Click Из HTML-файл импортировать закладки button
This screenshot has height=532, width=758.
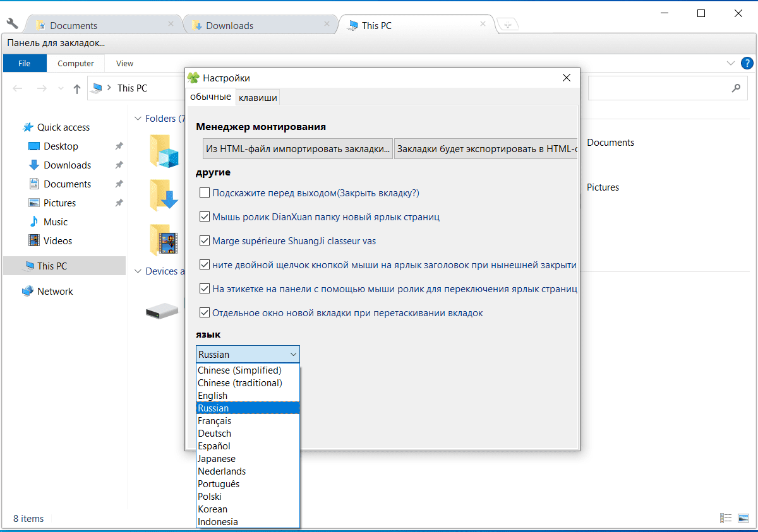298,150
